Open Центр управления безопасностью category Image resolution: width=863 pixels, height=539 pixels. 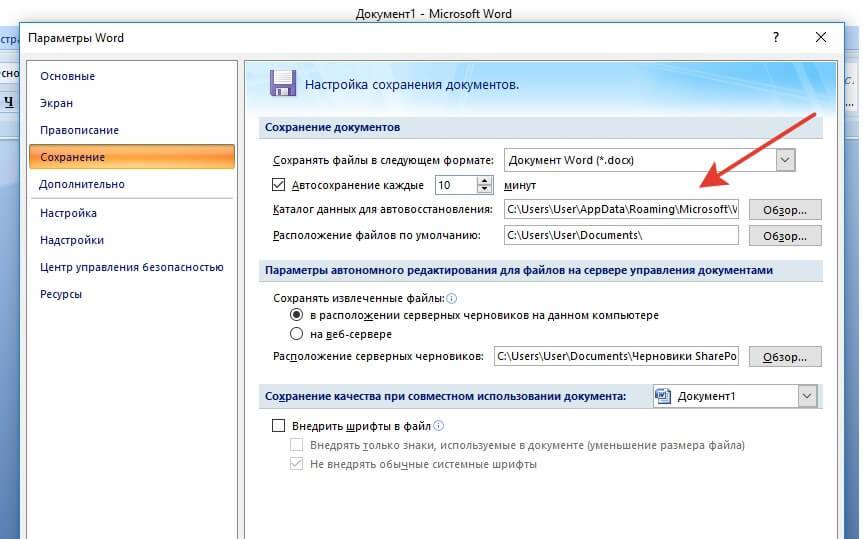coord(132,267)
